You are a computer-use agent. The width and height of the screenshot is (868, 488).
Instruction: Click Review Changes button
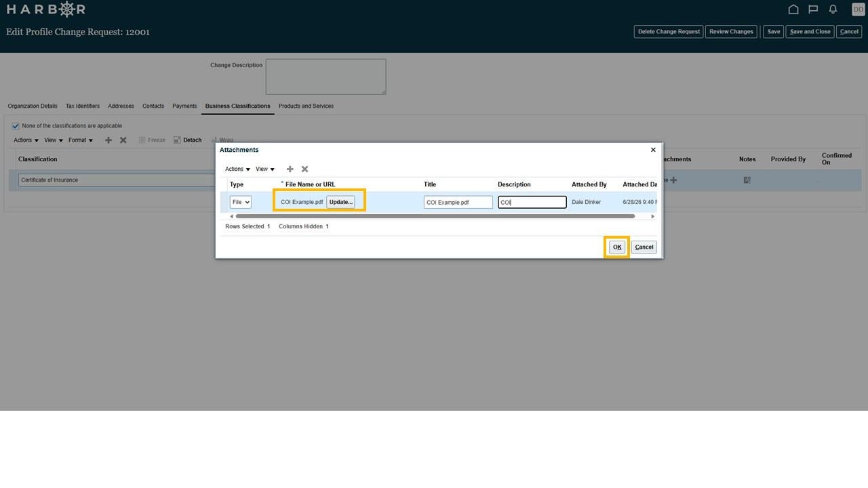point(731,32)
